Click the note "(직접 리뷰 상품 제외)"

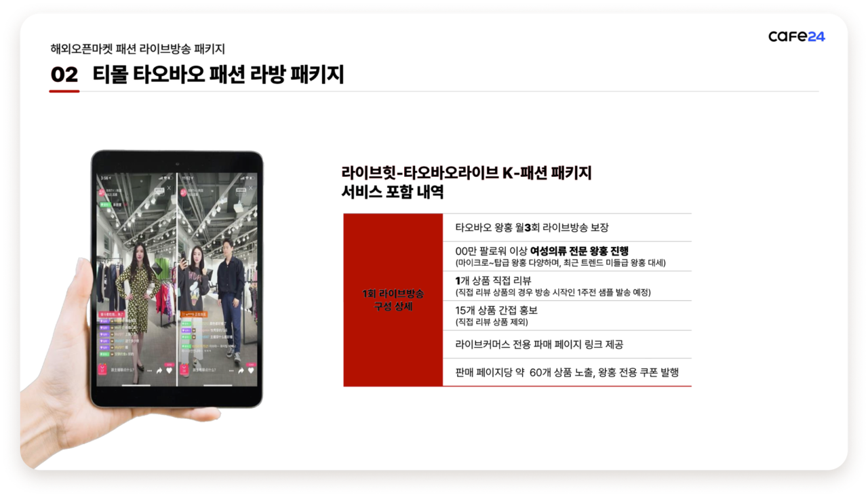[492, 322]
